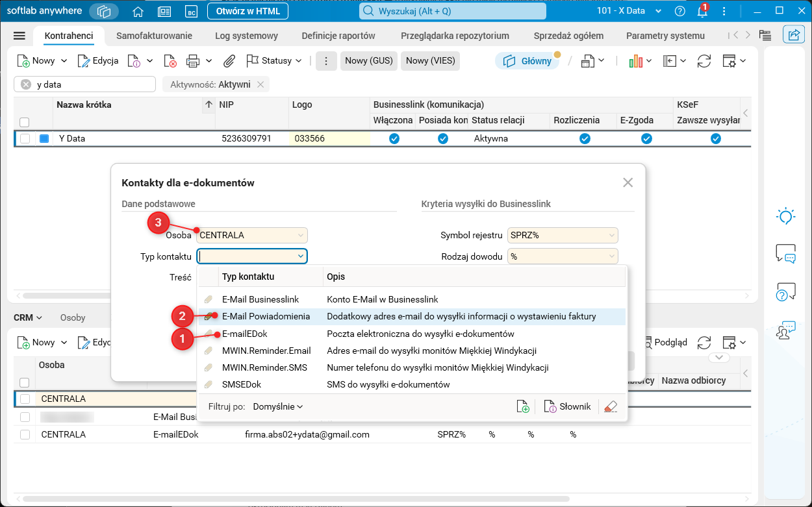The width and height of the screenshot is (812, 507).
Task: Click Otwórz w HTML button
Action: tap(248, 11)
